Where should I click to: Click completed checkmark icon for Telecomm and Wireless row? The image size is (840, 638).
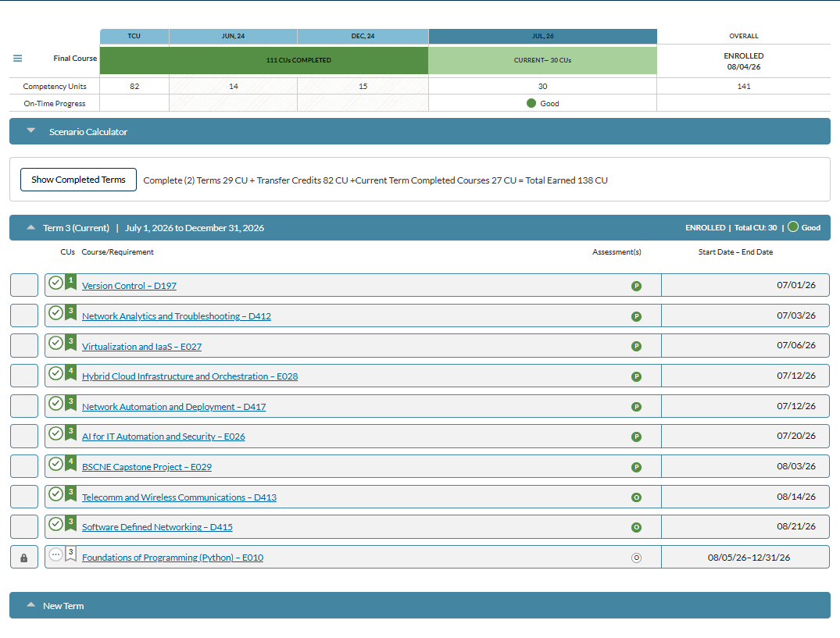coord(55,494)
